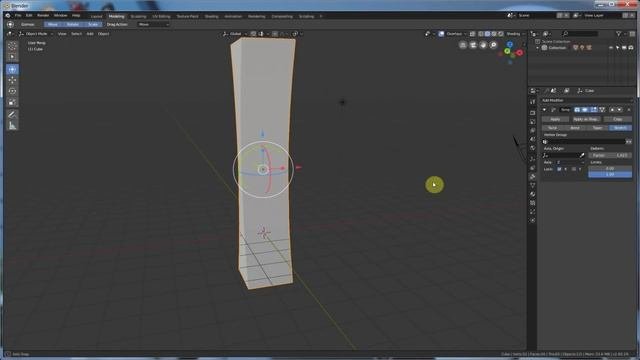Screen dimensions: 640x360
Task: Toggle modifier display in viewport
Action: (585, 110)
